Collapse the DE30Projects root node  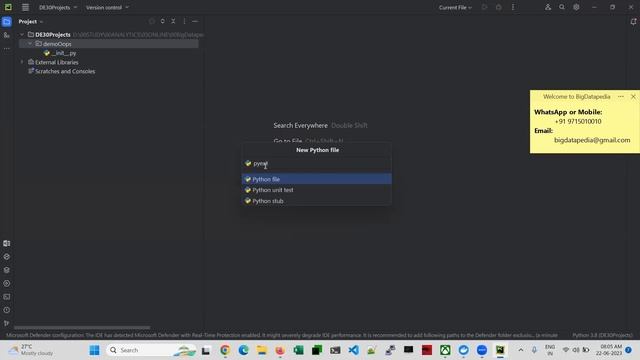point(22,35)
